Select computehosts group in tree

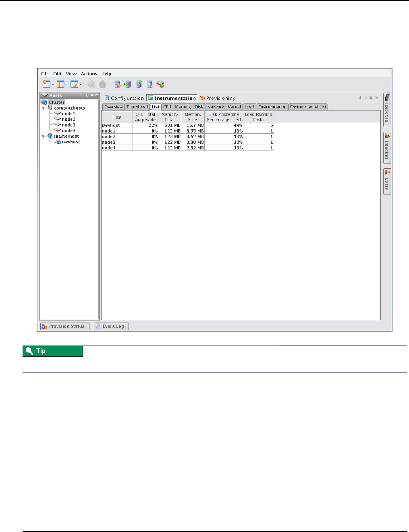coord(69,108)
